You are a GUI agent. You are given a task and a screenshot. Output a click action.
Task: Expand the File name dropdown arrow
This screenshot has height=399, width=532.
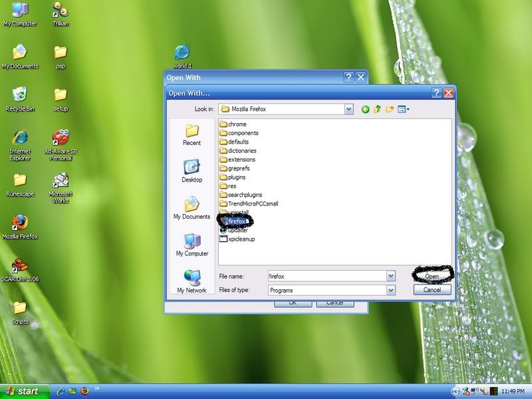click(390, 275)
